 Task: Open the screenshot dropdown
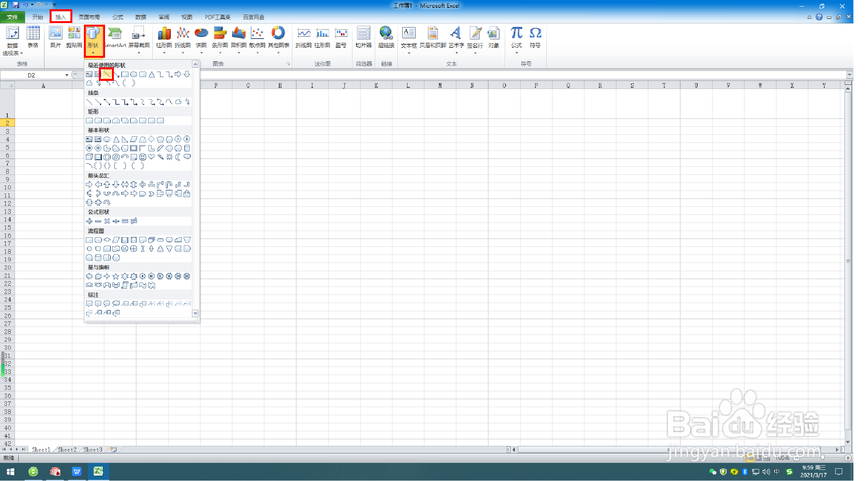coord(139,40)
